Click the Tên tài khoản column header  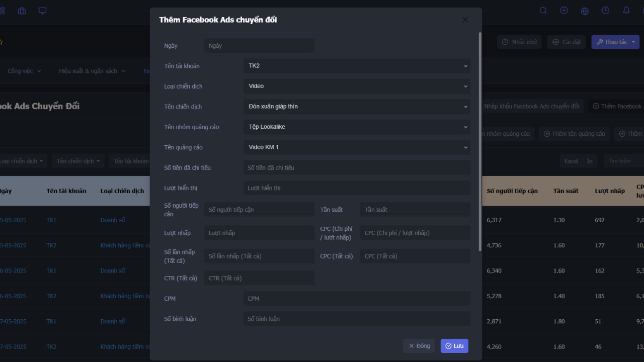(66, 191)
